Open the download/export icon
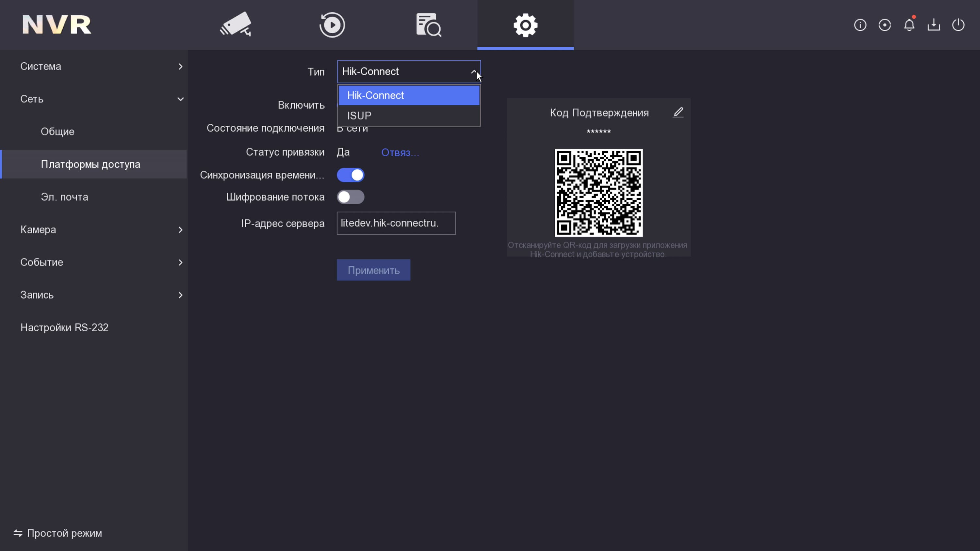This screenshot has width=980, height=551. click(x=934, y=25)
